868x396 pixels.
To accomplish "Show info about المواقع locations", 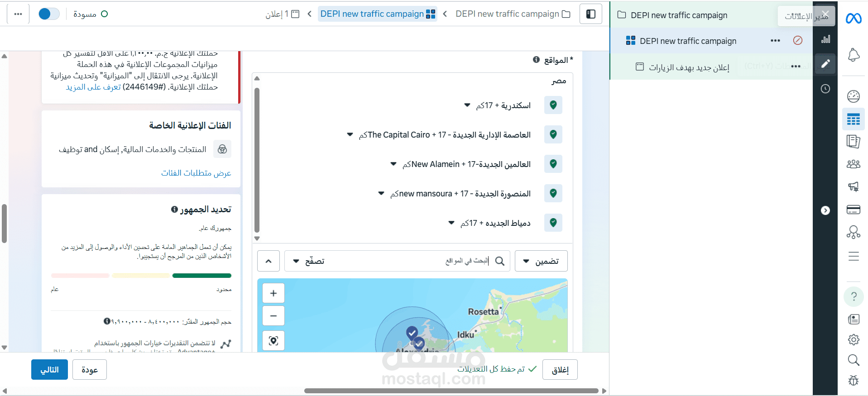I will (x=536, y=60).
